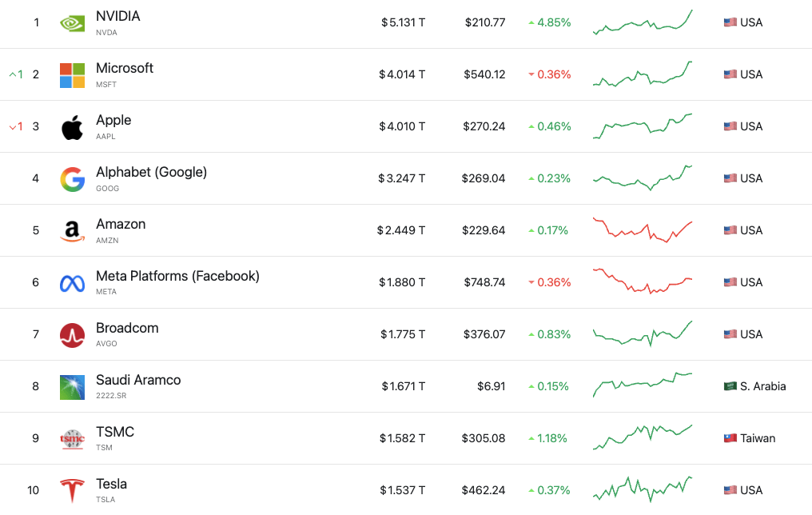
Task: Open the Alphabet (Google) company link
Action: click(x=151, y=172)
